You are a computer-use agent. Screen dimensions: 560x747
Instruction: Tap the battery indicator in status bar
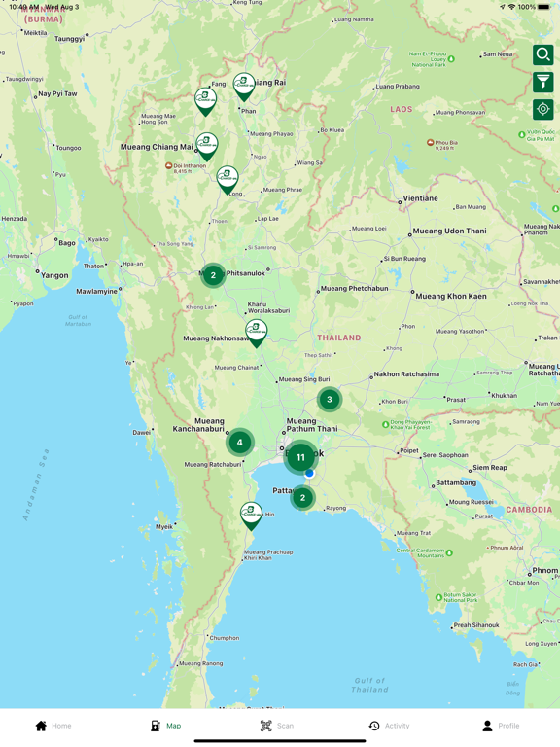coord(543,7)
